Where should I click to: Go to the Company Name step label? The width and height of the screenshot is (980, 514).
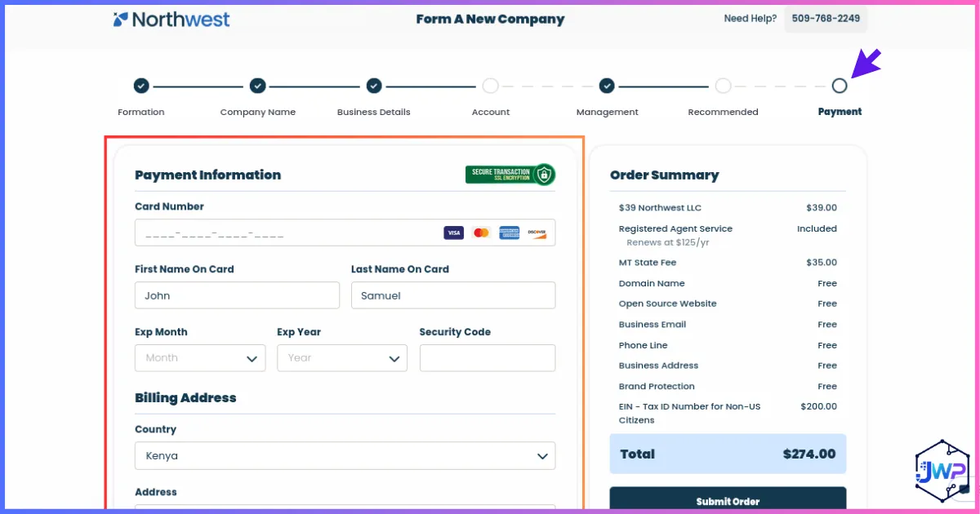[x=258, y=112]
